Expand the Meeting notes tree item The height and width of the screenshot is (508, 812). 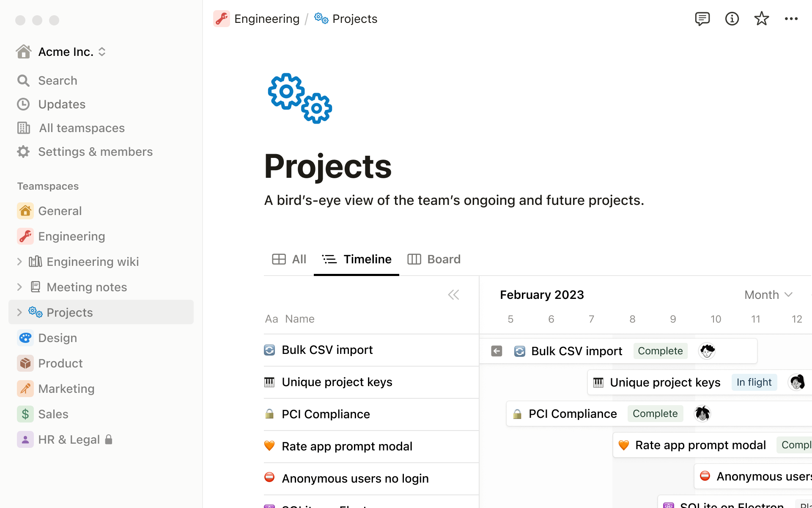pyautogui.click(x=19, y=287)
